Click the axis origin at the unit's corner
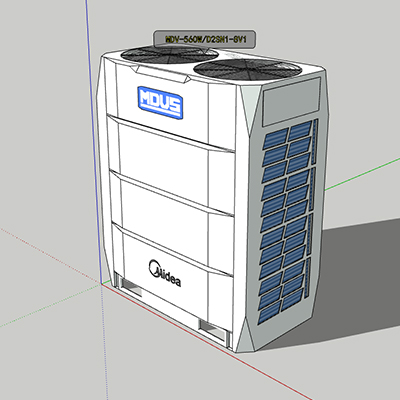Image resolution: width=400 pixels, height=400 pixels. (x=102, y=284)
